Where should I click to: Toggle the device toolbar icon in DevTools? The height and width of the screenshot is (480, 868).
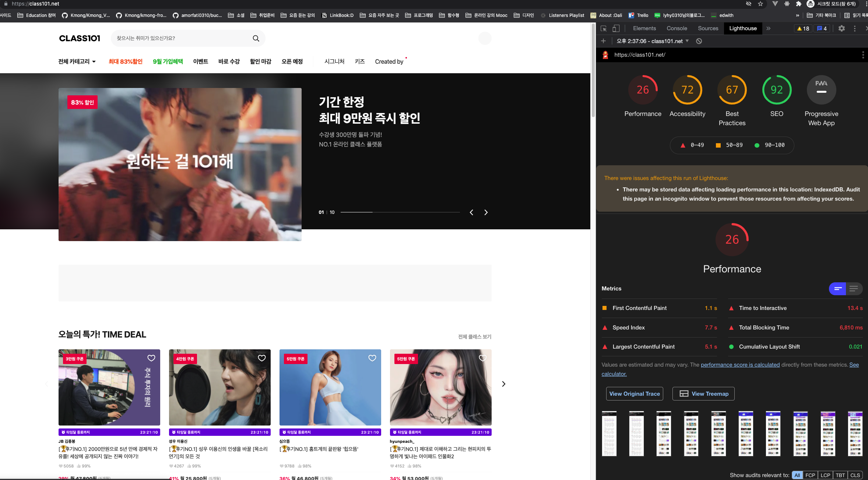[616, 28]
